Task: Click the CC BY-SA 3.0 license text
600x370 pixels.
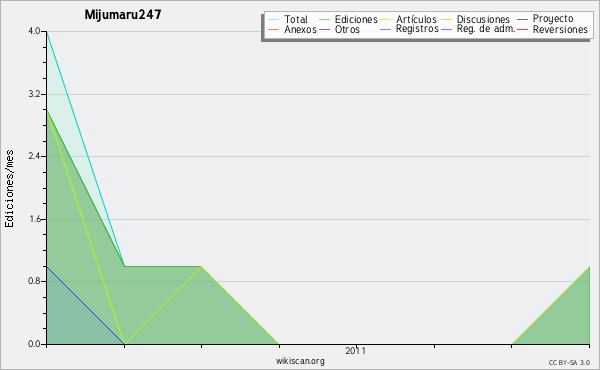Action: (569, 363)
